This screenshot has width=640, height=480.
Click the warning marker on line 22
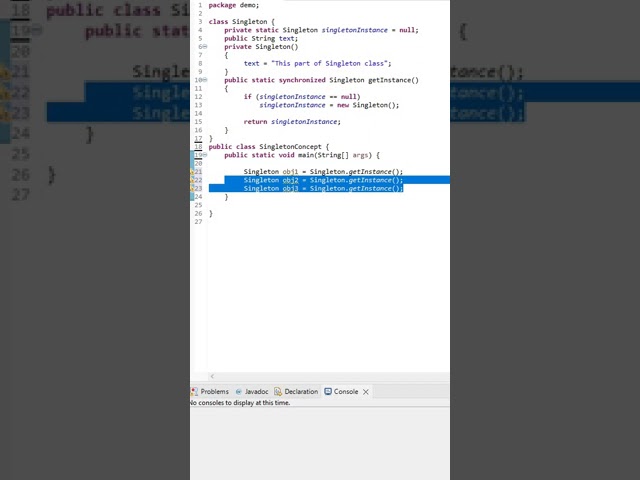(x=192, y=180)
